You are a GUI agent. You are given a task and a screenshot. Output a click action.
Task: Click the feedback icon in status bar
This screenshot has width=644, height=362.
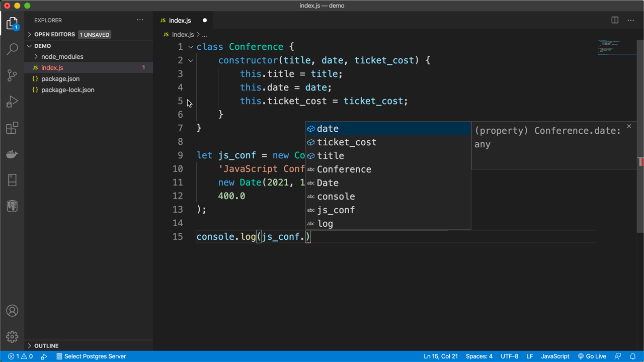click(618, 356)
